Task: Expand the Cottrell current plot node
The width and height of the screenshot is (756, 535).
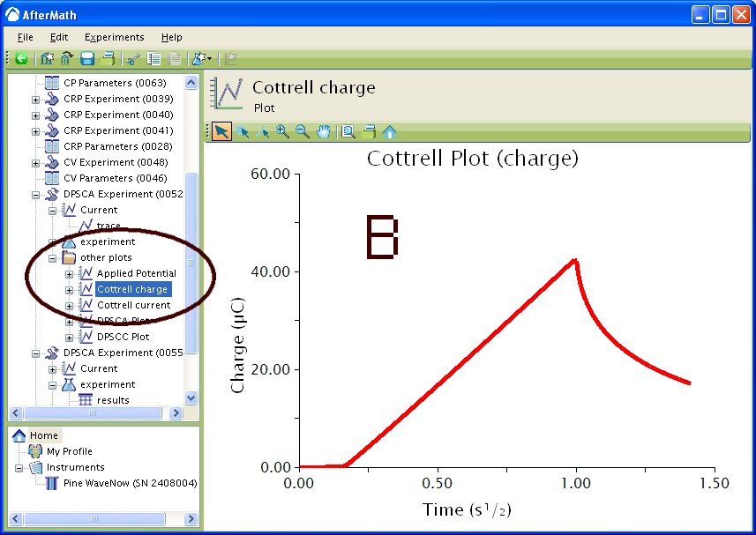Action: 69,306
